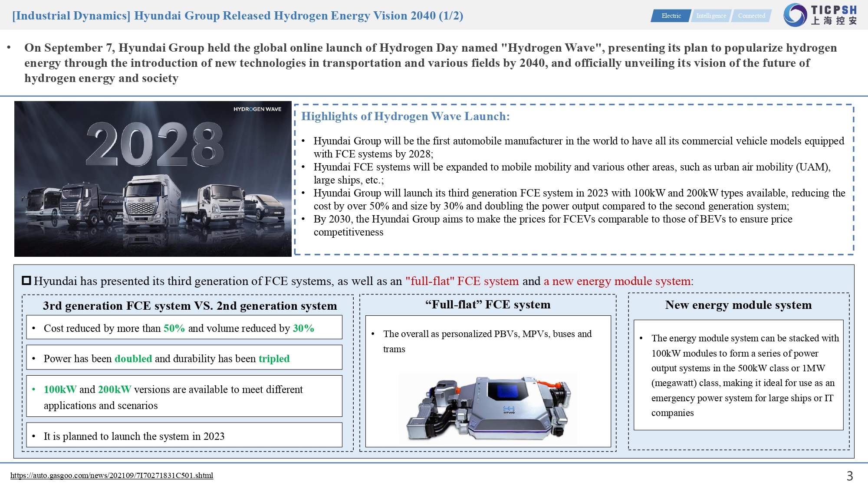Click the square checkbox bullet before Hyundai
This screenshot has width=868, height=488.
click(26, 281)
